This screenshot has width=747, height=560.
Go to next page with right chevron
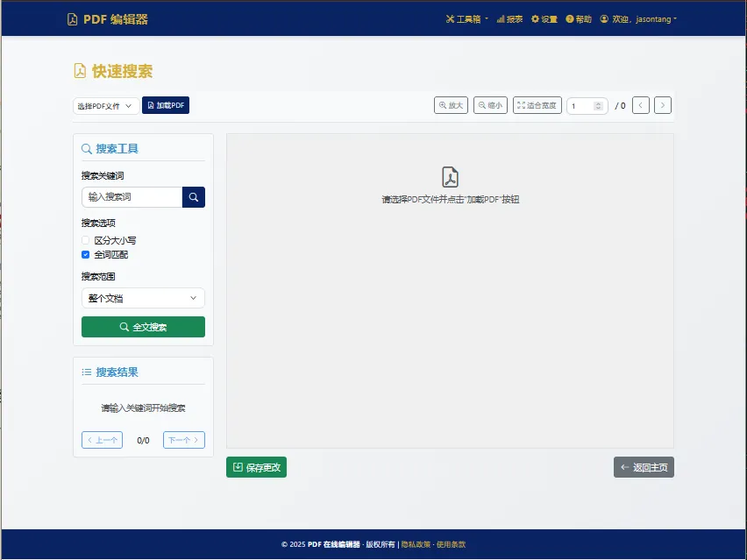(662, 105)
